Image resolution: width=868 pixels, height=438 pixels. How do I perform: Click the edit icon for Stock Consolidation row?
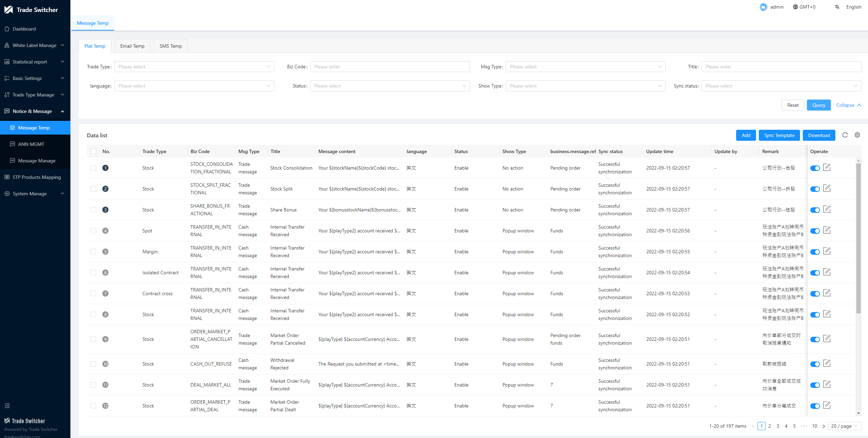827,168
